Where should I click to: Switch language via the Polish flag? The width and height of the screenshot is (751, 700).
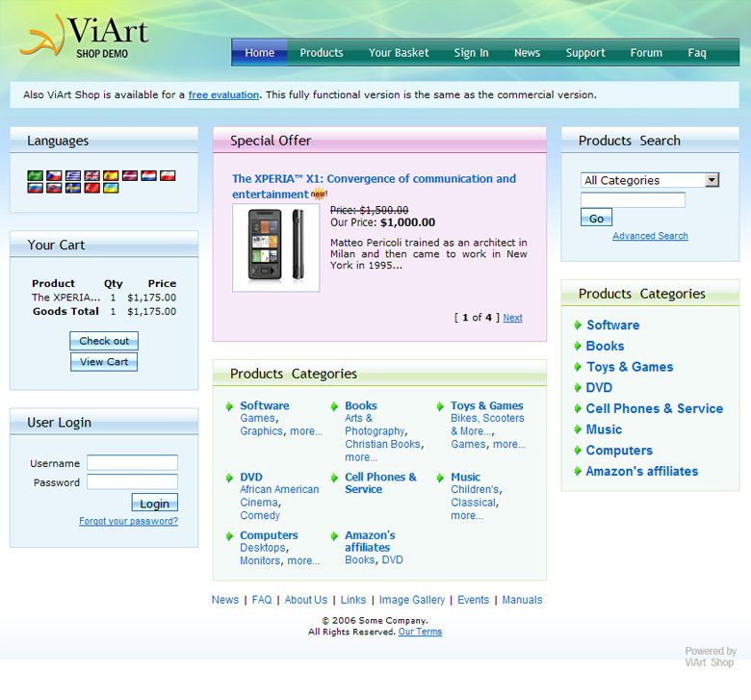(168, 176)
